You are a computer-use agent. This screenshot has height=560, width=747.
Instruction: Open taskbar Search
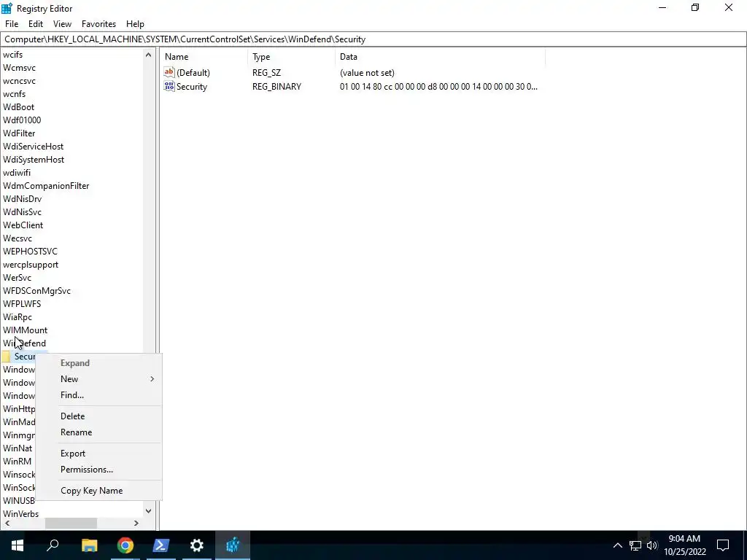point(53,545)
